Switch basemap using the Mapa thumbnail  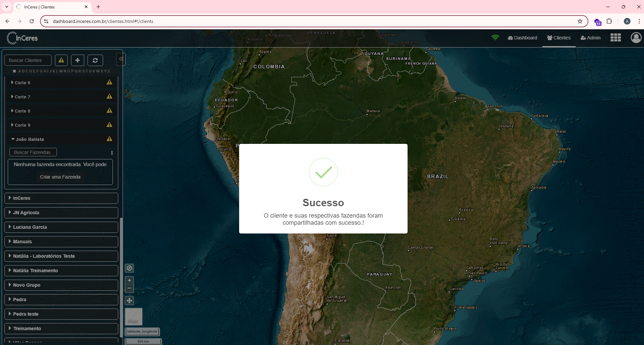pyautogui.click(x=134, y=317)
